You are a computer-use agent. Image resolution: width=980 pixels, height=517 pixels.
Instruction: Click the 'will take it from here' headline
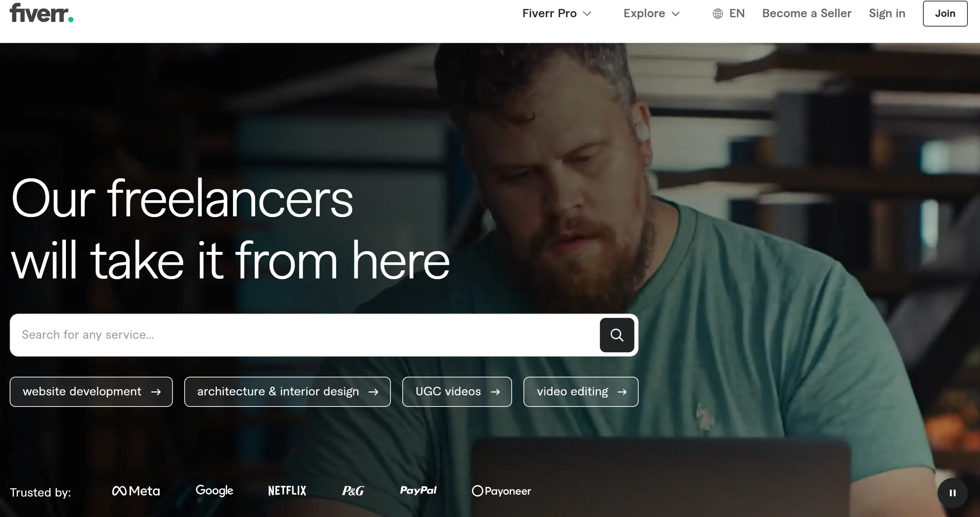tap(231, 260)
